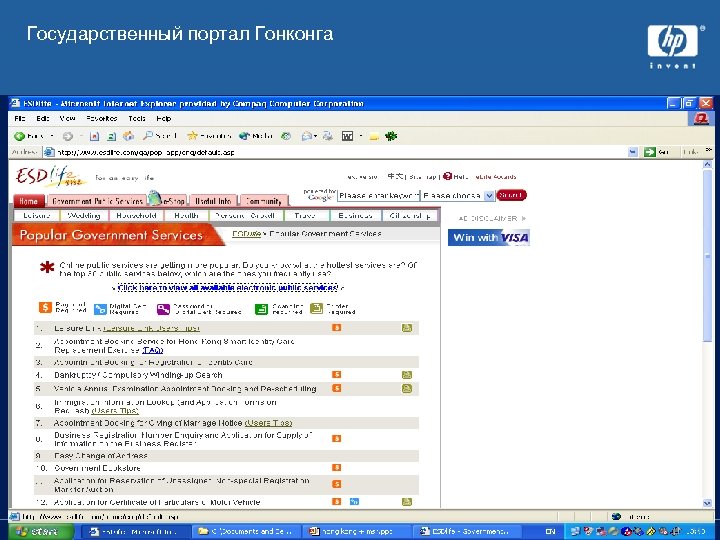Click the IE Forward arrow button
The image size is (720, 540).
68,136
